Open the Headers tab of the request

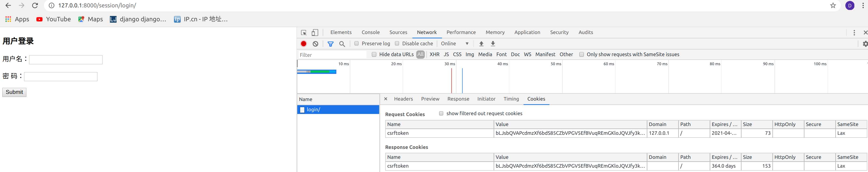tap(403, 99)
